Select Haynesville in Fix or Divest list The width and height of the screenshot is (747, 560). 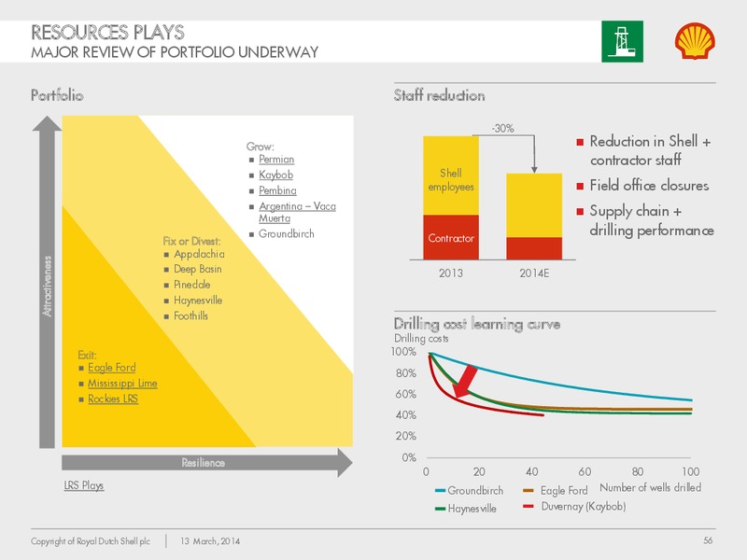click(198, 301)
